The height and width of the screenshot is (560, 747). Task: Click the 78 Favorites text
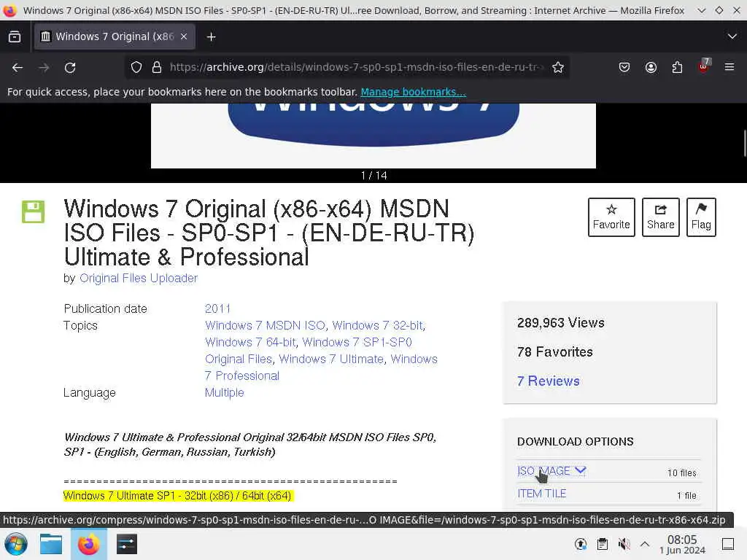pyautogui.click(x=555, y=352)
